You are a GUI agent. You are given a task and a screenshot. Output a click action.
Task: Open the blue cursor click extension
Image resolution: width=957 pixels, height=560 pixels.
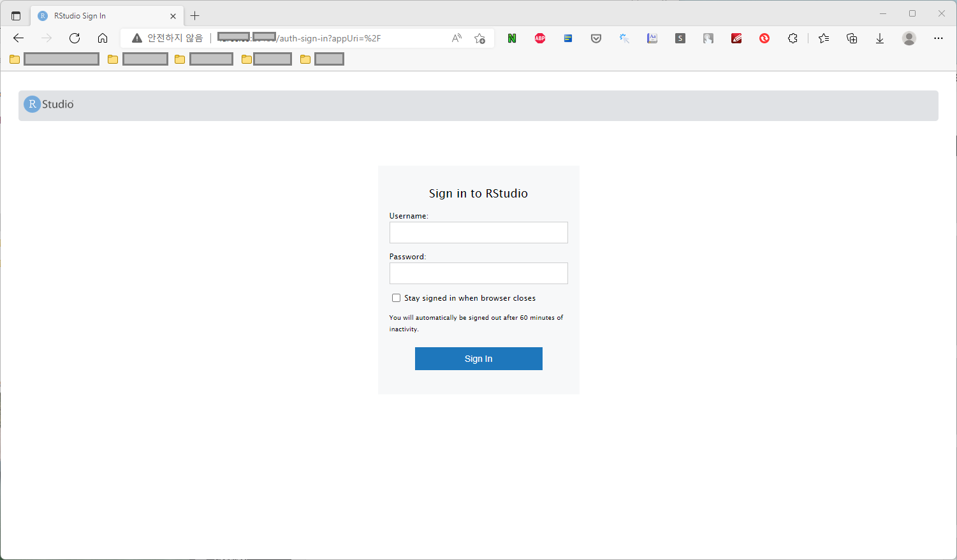click(624, 38)
